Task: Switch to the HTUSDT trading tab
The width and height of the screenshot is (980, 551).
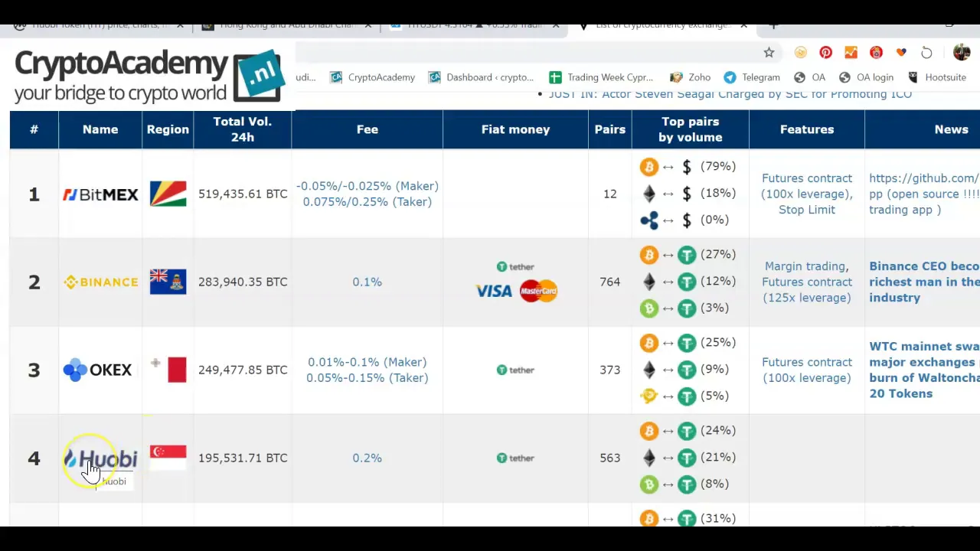Action: pyautogui.click(x=467, y=25)
